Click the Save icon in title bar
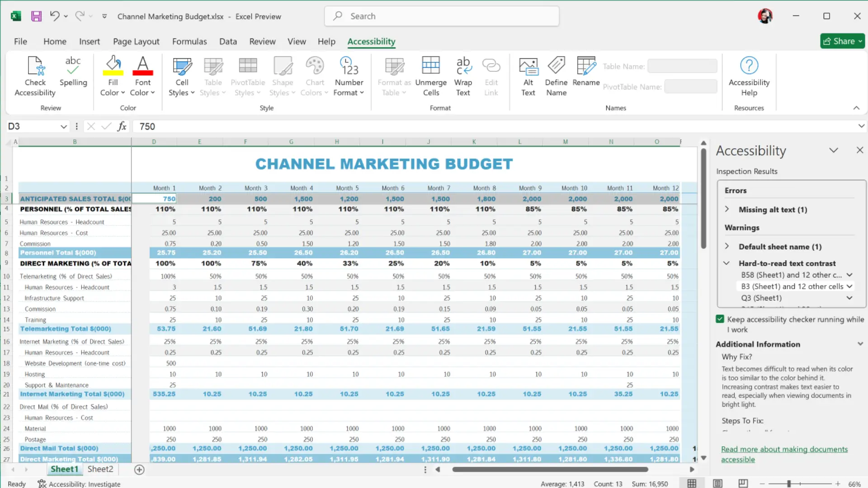Image resolution: width=868 pixels, height=488 pixels. coord(36,16)
